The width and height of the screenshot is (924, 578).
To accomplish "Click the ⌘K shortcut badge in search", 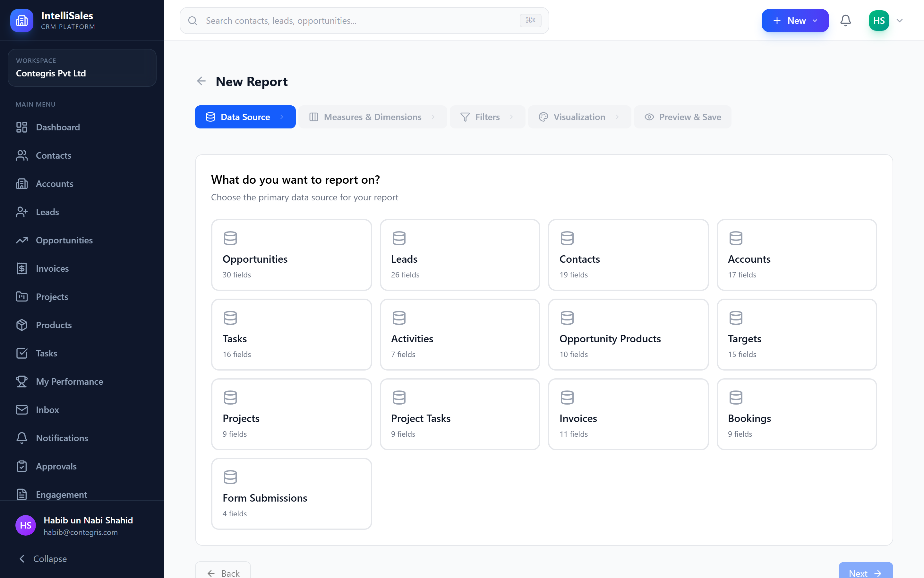I will (530, 20).
